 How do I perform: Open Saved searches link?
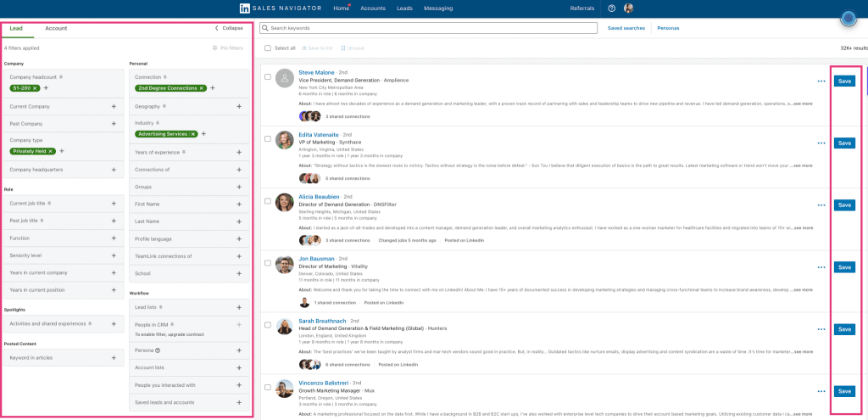pos(626,28)
